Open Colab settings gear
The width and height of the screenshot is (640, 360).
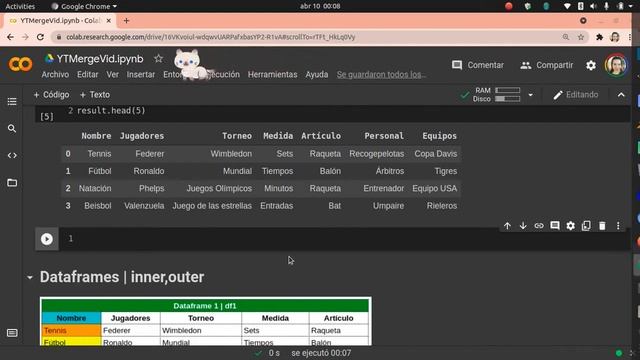pyautogui.click(x=591, y=65)
